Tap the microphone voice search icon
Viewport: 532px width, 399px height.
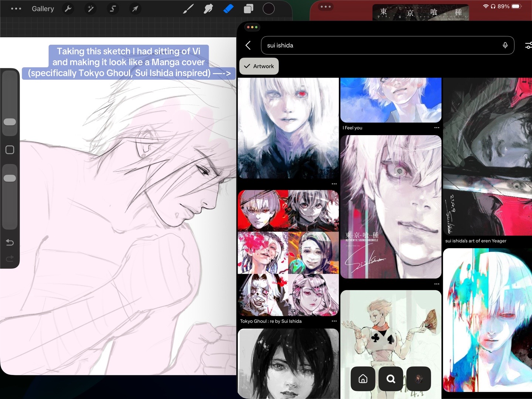tap(505, 45)
